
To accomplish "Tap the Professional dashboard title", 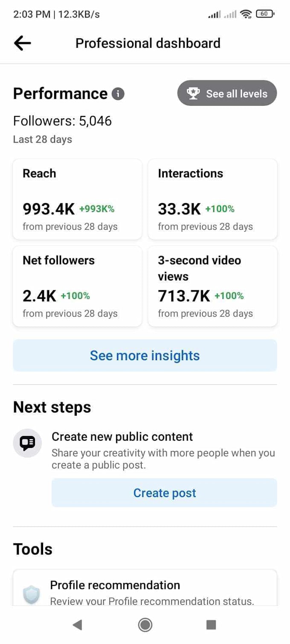I will (x=148, y=43).
